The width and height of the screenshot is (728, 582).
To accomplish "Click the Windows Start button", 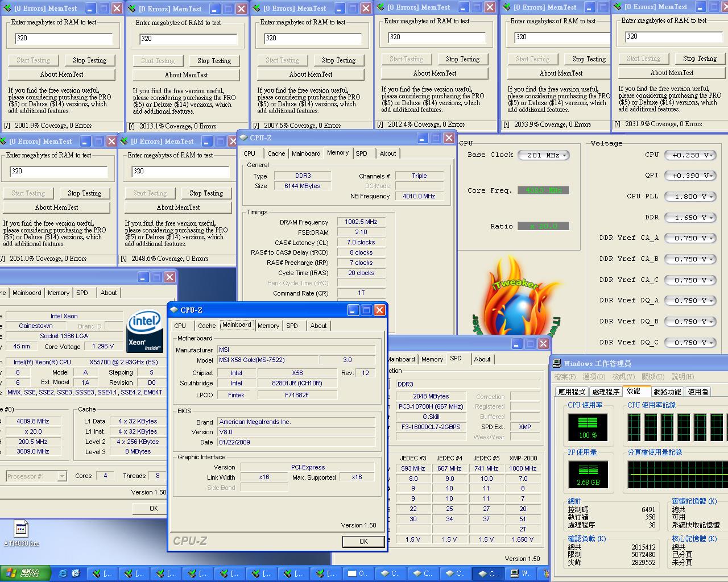I will pos(26,573).
